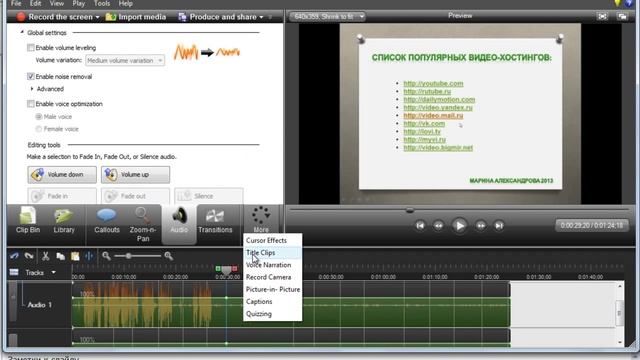Toggle full screen preview icon
The height and width of the screenshot is (360, 640).
click(x=602, y=16)
